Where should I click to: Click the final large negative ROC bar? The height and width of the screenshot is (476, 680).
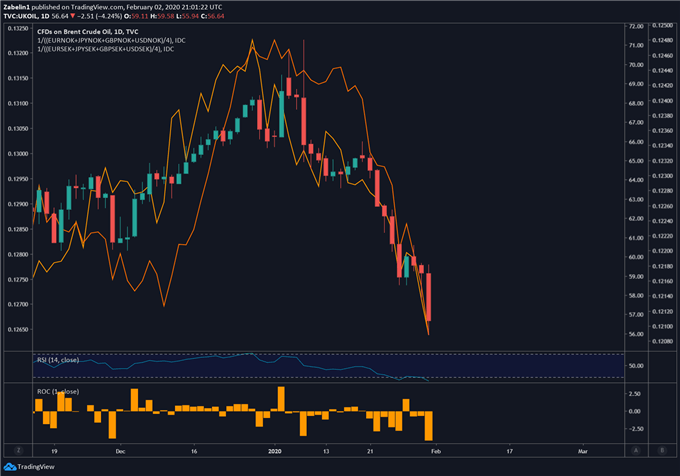point(429,426)
